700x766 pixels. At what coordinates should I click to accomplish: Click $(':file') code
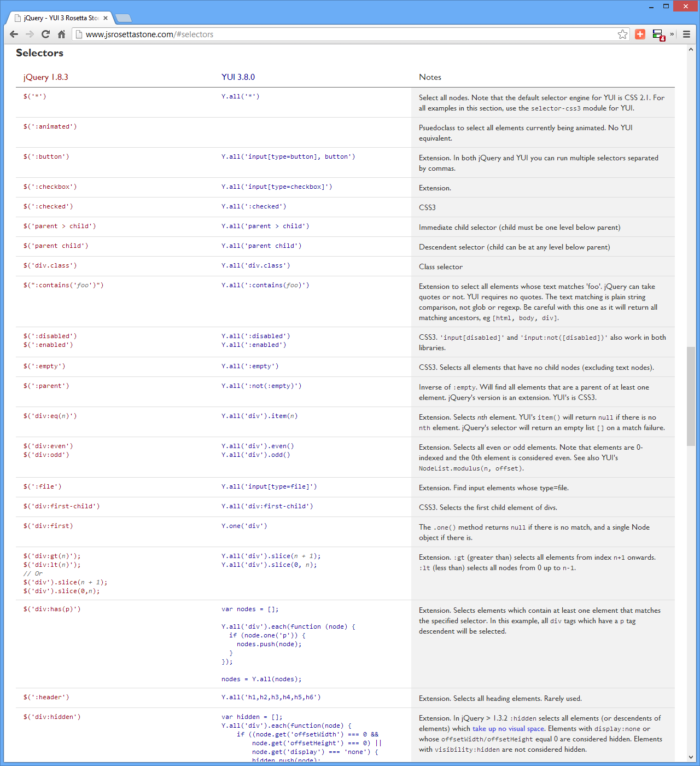42,486
